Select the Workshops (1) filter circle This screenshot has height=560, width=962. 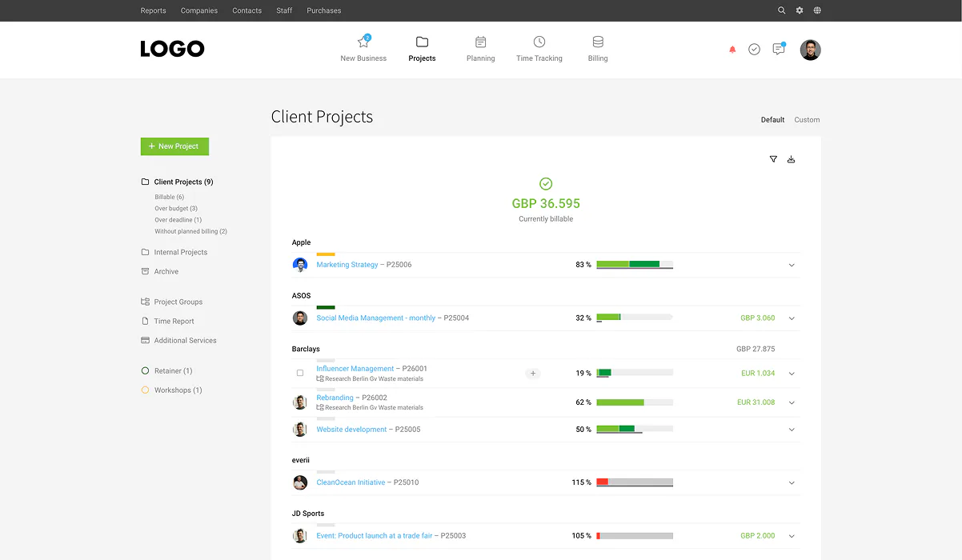[145, 390]
